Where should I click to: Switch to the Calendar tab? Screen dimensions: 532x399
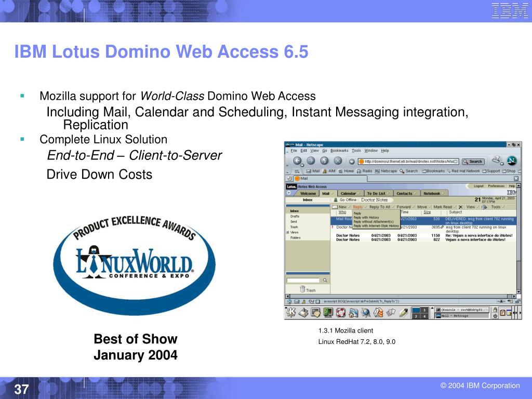[350, 193]
